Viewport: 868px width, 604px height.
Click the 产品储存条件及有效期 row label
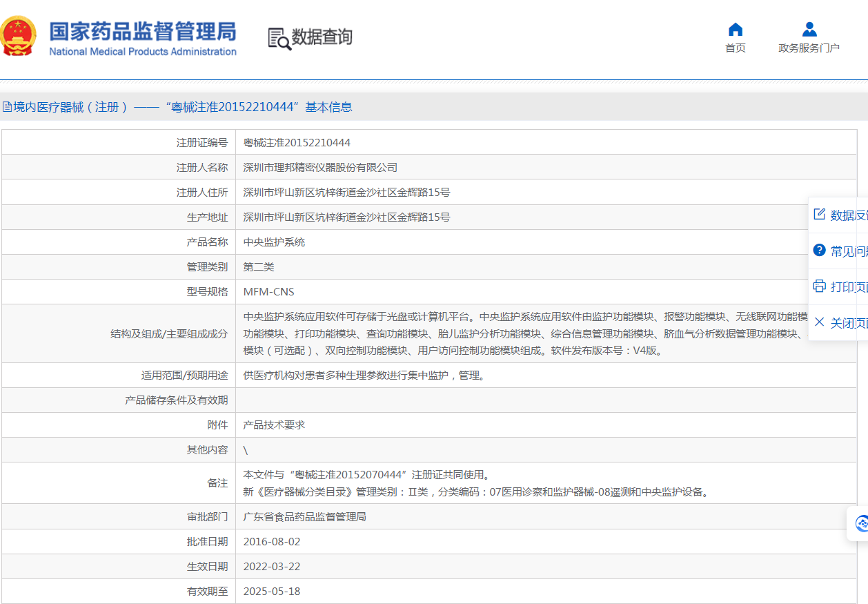click(x=177, y=400)
